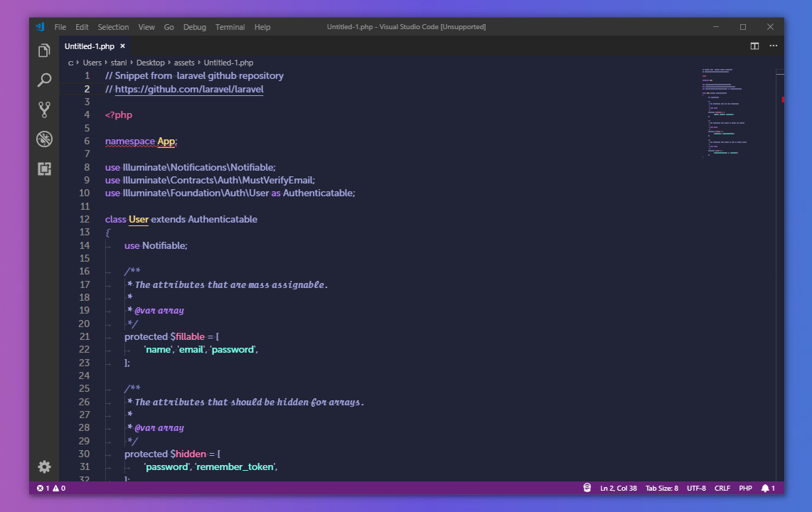Change the UTF-8 encoding in status bar
812x512 pixels.
[x=696, y=489]
